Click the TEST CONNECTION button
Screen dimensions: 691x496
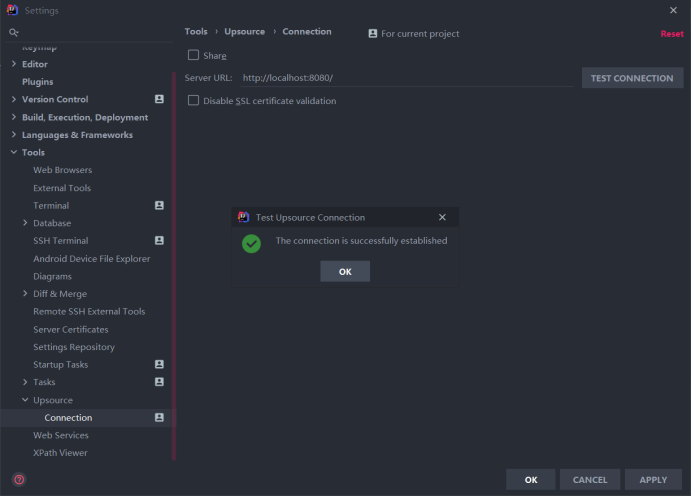coord(632,78)
